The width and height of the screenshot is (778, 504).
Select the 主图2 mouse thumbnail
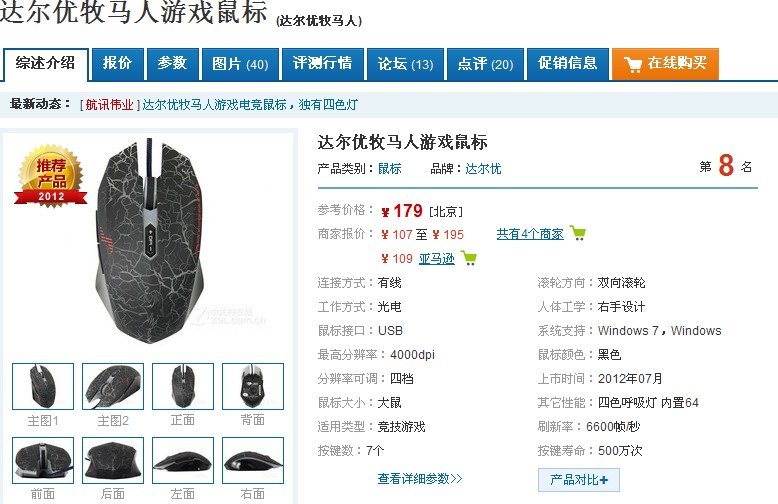click(113, 386)
